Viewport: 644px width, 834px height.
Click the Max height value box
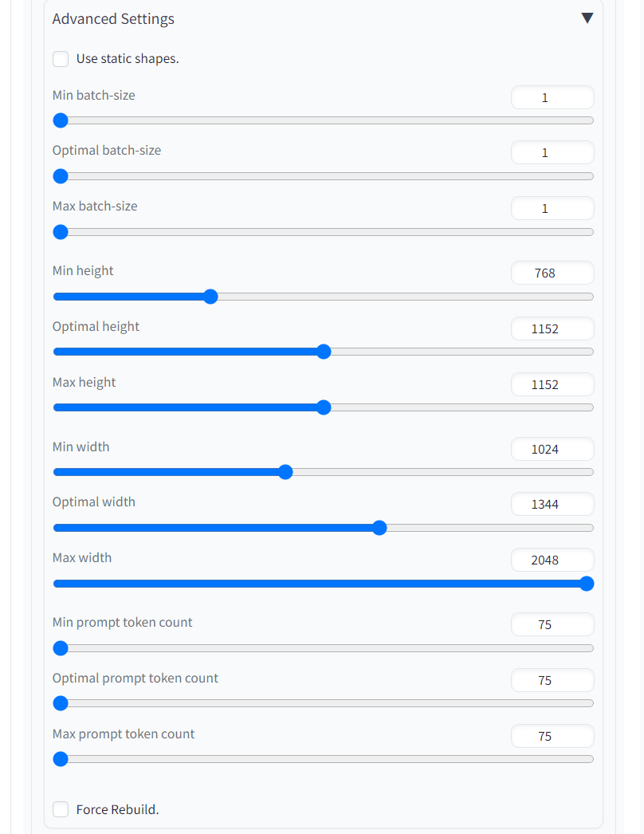552,385
